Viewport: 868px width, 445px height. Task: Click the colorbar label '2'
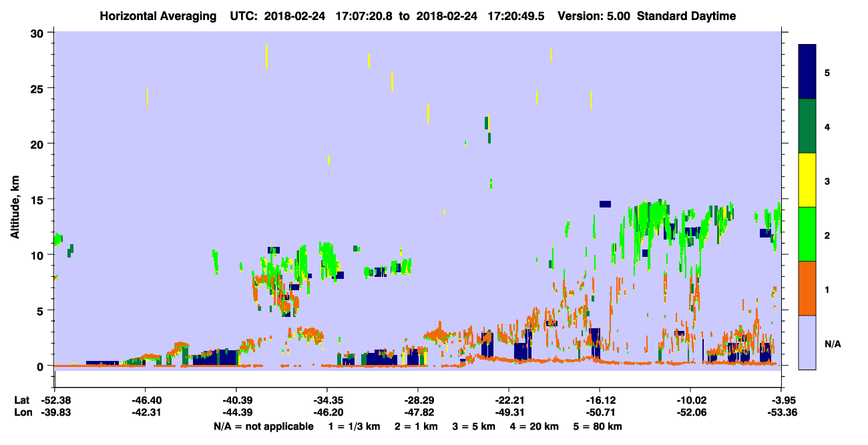pos(827,235)
